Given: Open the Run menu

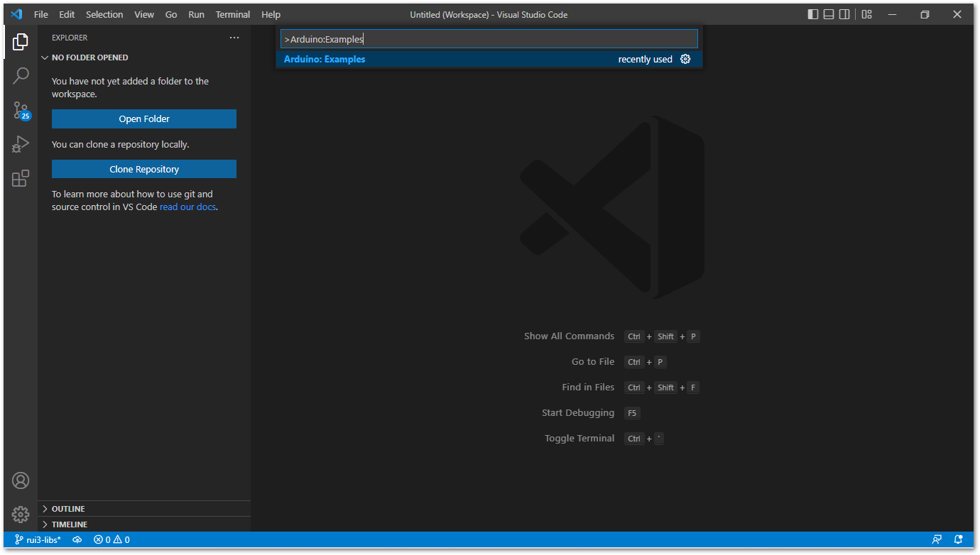Looking at the screenshot, I should pos(196,14).
